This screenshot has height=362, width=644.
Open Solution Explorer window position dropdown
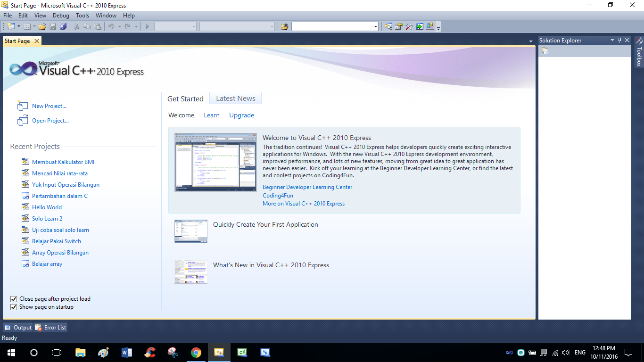612,40
